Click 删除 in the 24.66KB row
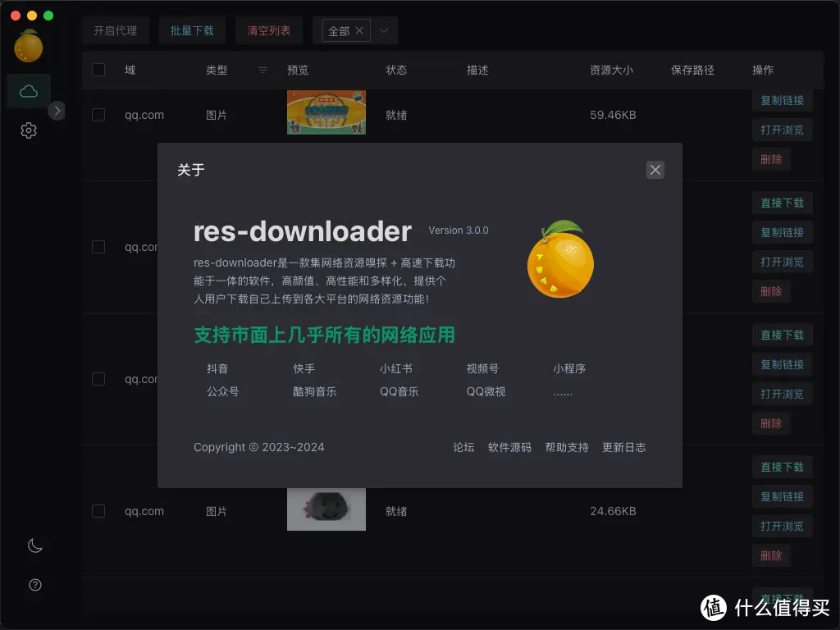The width and height of the screenshot is (840, 630). tap(771, 555)
